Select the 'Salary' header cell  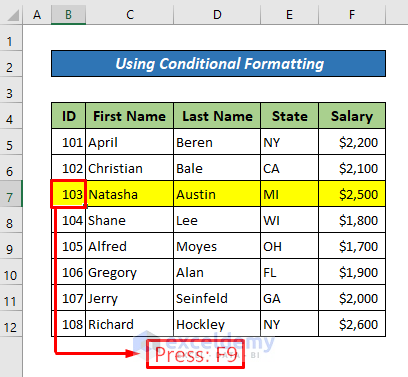coord(352,116)
